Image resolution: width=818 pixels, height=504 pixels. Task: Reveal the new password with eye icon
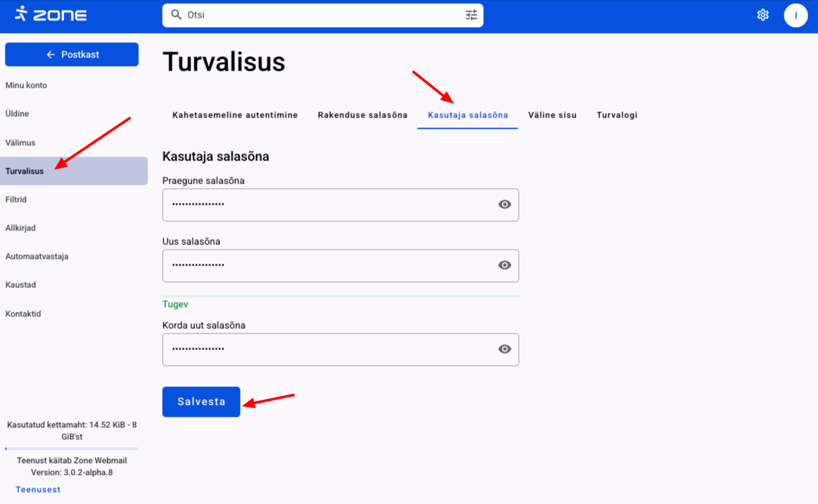504,266
